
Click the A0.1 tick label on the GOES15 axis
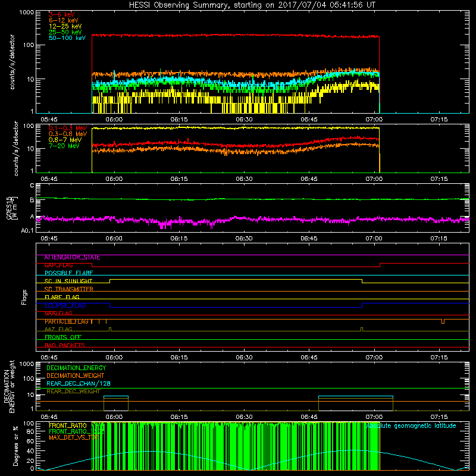coord(27,231)
